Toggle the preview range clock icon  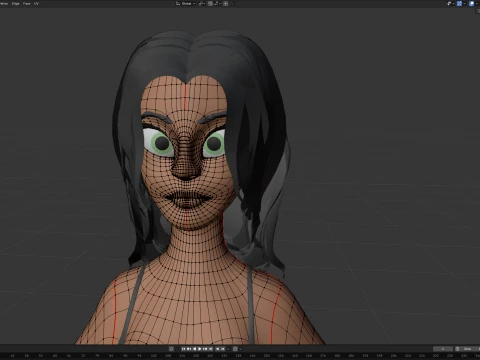(x=457, y=349)
